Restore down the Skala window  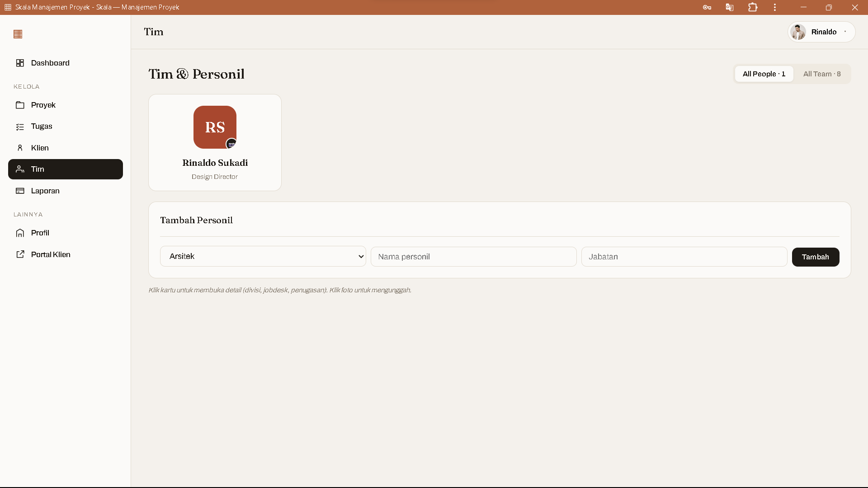coord(829,7)
